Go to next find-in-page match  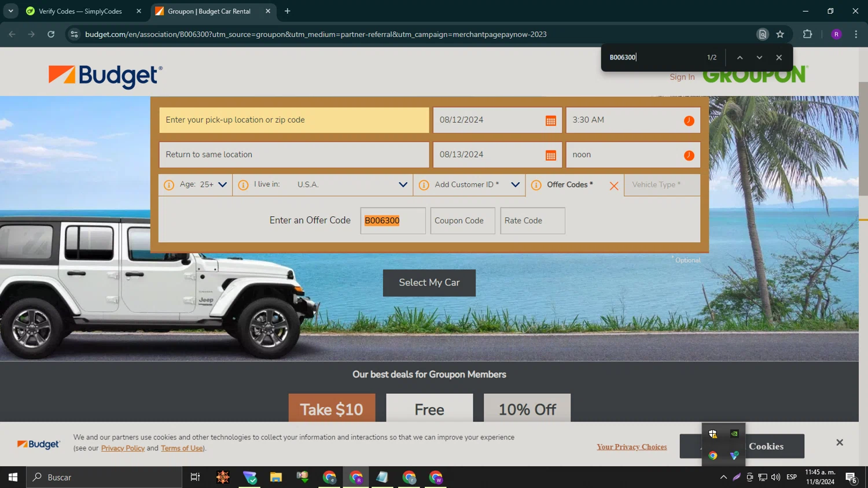click(759, 57)
